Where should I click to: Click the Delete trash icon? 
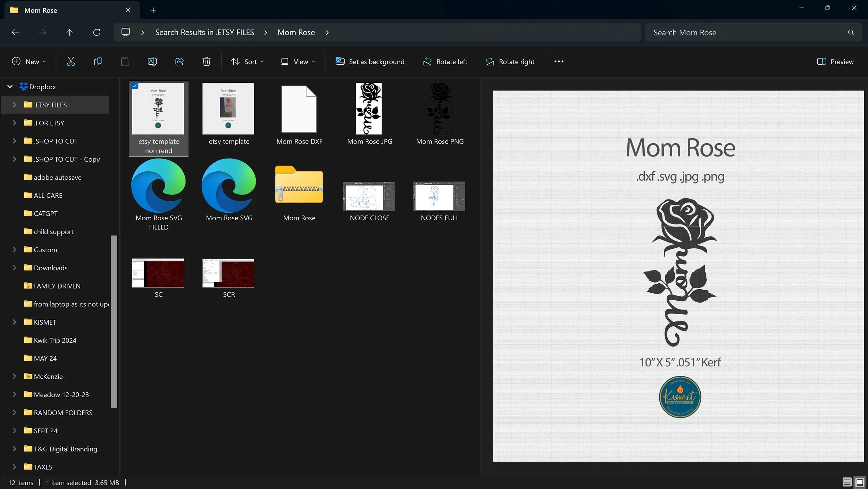coord(207,62)
